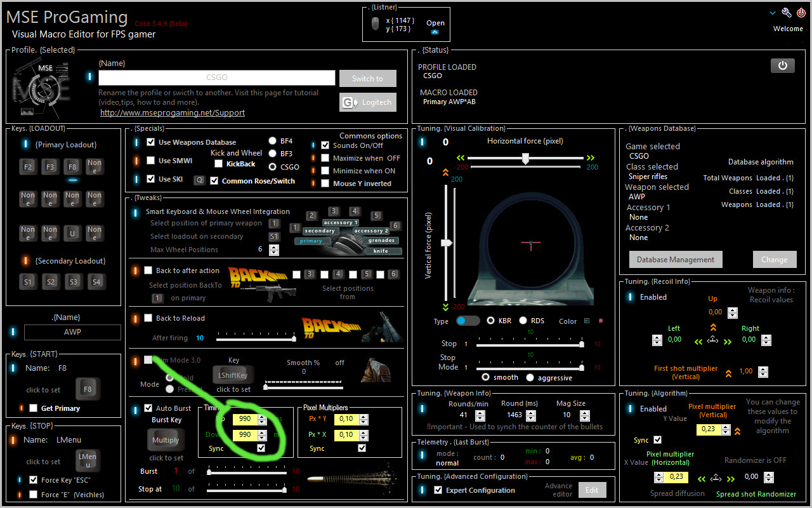Screen dimensions: 812x508
Task: Select the U primary loadout key
Action: (72, 233)
